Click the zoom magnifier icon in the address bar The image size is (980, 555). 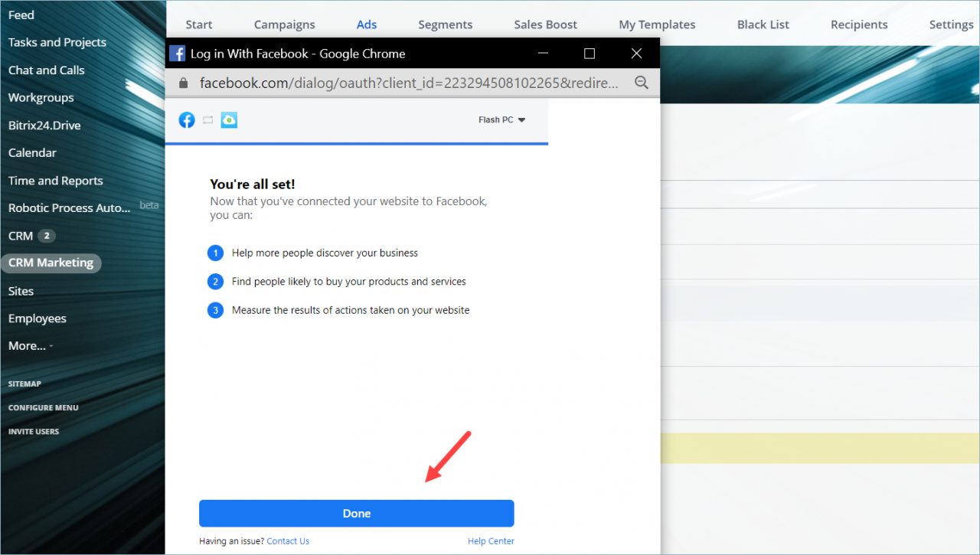pos(642,83)
